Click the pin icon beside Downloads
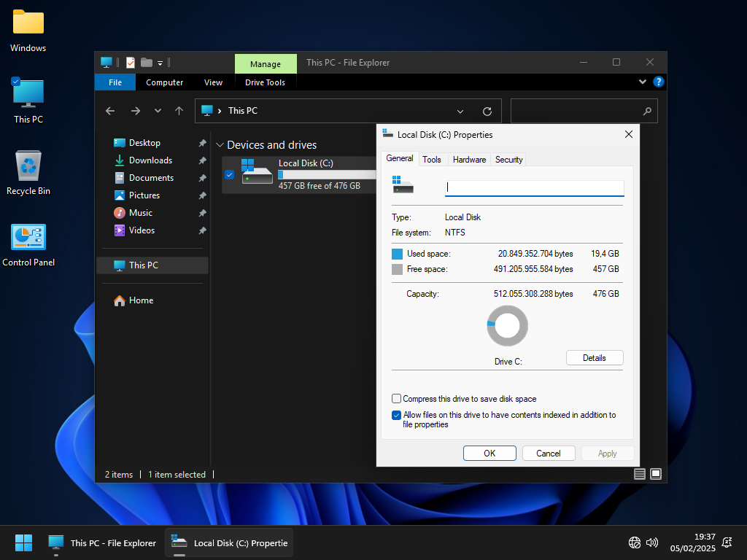 [x=202, y=160]
